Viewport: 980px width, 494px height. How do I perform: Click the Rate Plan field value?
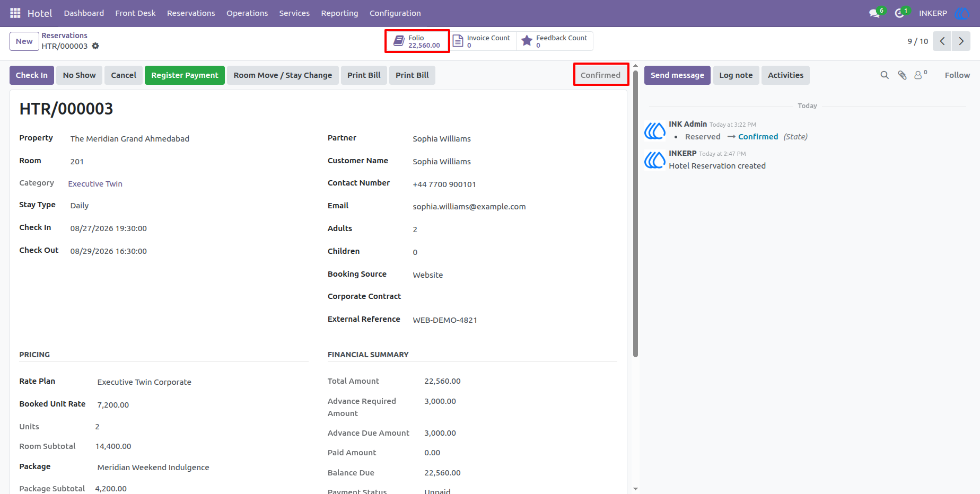[144, 382]
